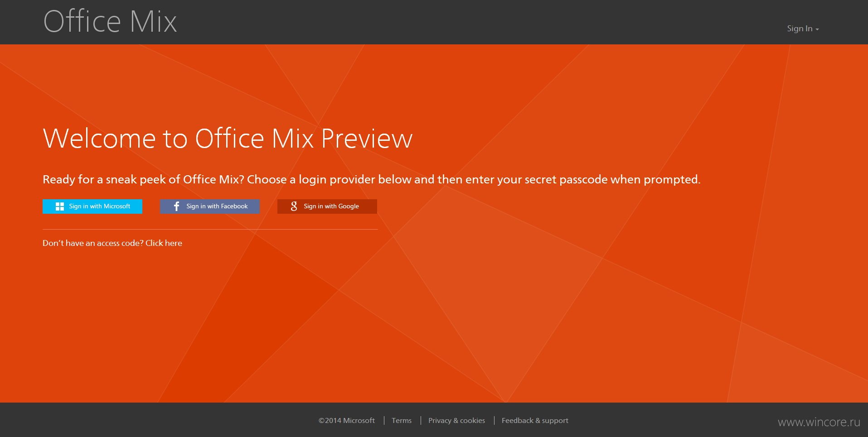Open Privacy & cookies footer link
Image resolution: width=868 pixels, height=437 pixels.
(x=456, y=421)
